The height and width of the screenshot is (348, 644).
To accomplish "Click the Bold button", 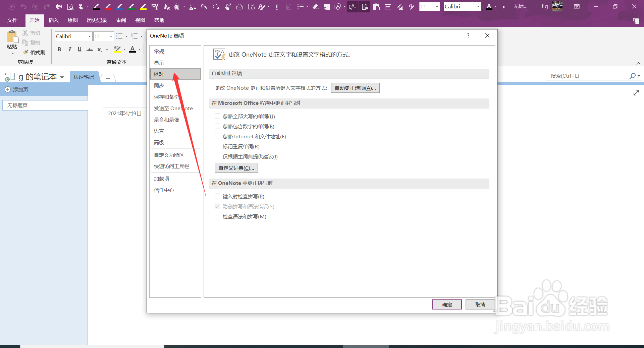I will (59, 50).
